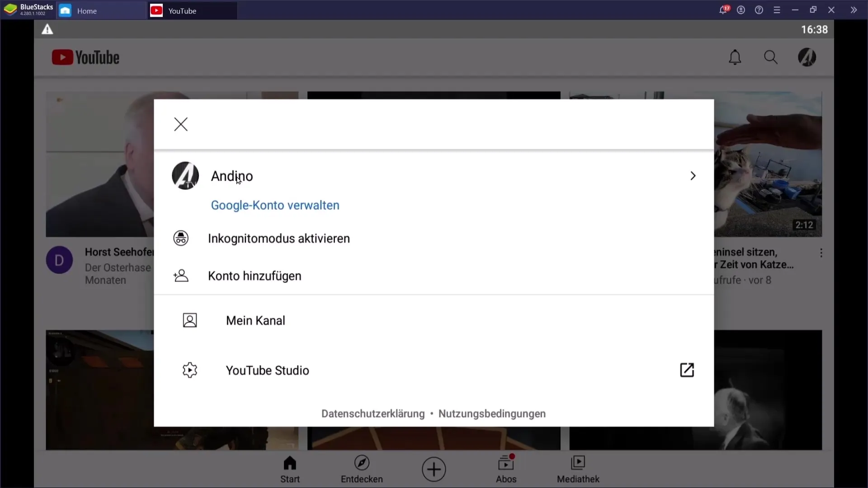Open BlueStacks notifications bell
Screen dimensions: 868x488
723,9
